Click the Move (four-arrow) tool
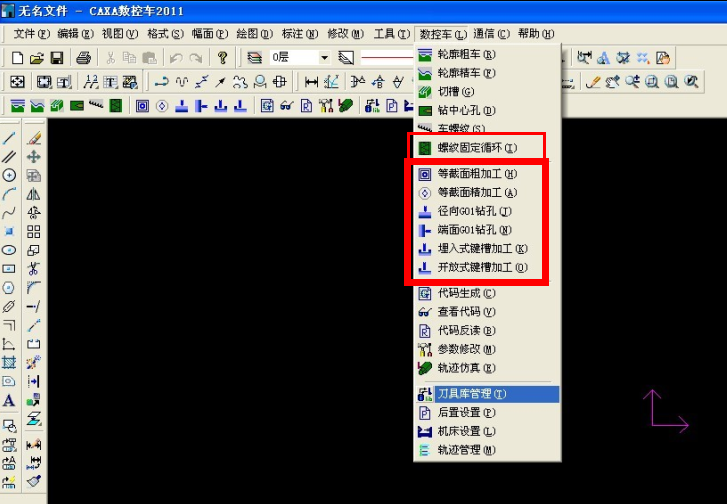The width and height of the screenshot is (727, 504). (33, 156)
